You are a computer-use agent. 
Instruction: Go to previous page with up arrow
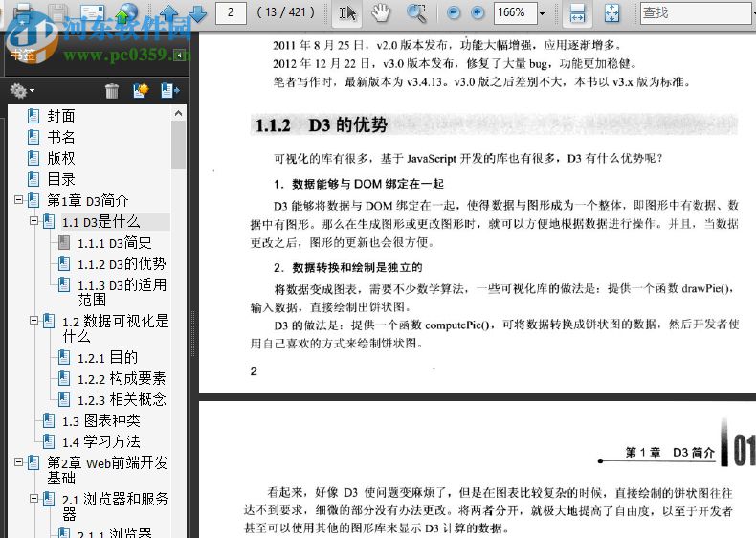[x=169, y=12]
